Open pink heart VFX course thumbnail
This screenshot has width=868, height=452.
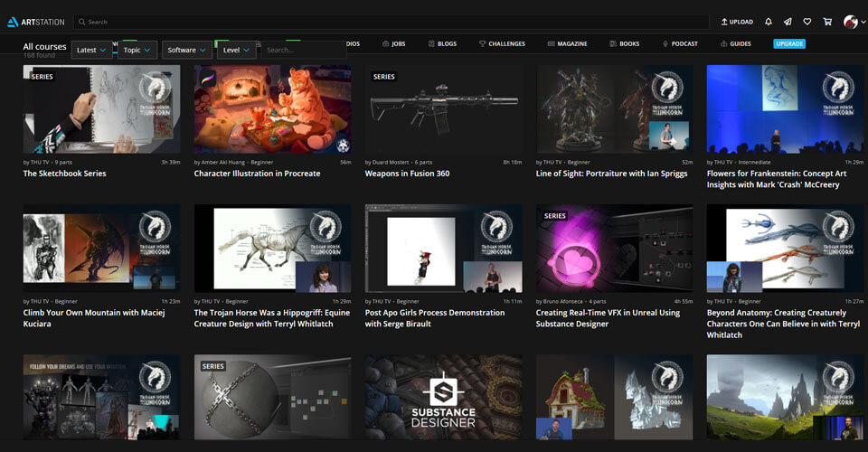615,248
